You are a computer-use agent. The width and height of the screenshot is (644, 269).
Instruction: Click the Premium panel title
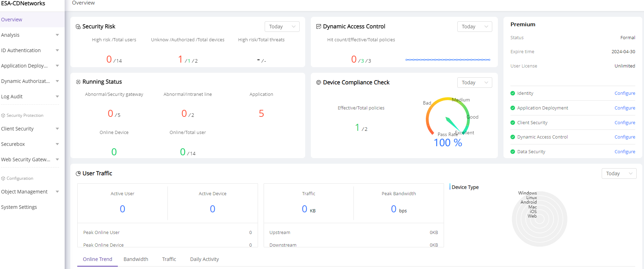[x=523, y=24]
